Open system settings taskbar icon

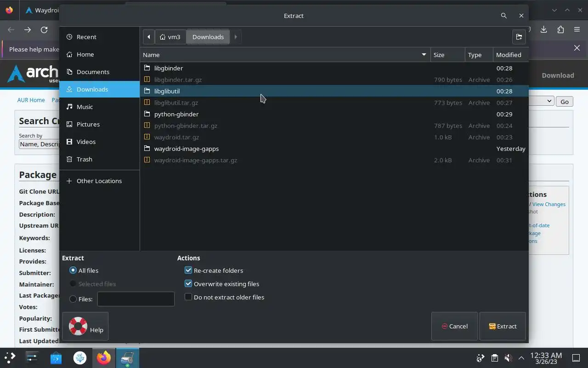tap(32, 357)
